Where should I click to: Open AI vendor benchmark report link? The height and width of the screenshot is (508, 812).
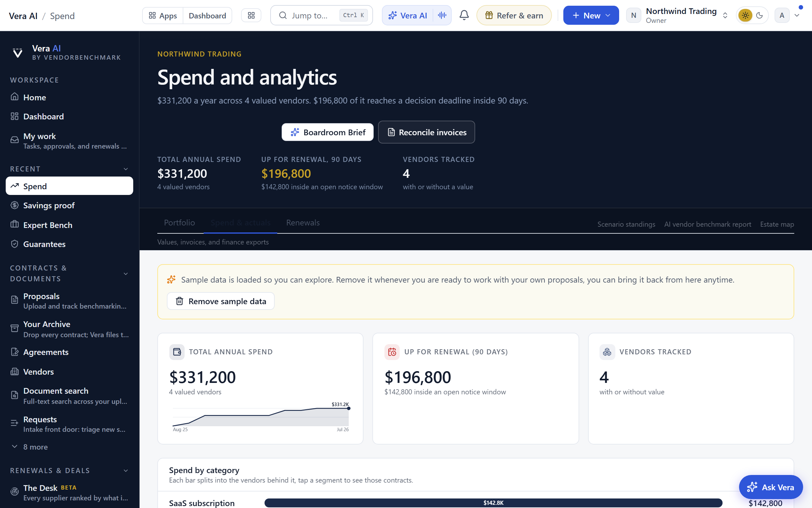click(708, 224)
